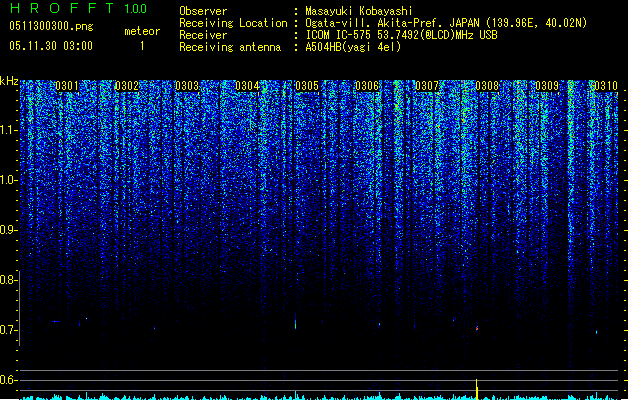This screenshot has width=629, height=400.
Task: Click the HROFFT 1.0.0 title text
Action: (x=78, y=8)
